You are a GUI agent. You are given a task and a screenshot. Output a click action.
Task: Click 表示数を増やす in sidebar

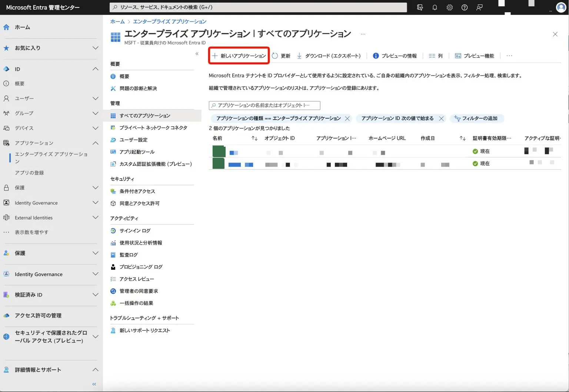31,232
